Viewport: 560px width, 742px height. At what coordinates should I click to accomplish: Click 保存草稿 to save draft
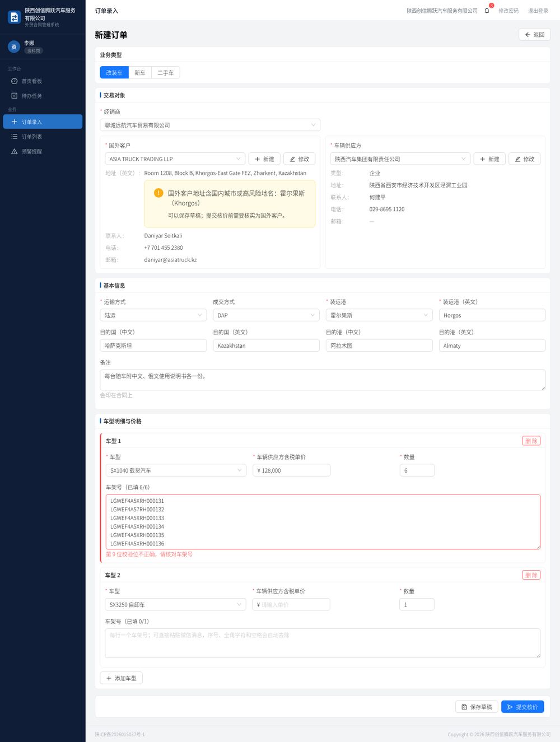477,707
